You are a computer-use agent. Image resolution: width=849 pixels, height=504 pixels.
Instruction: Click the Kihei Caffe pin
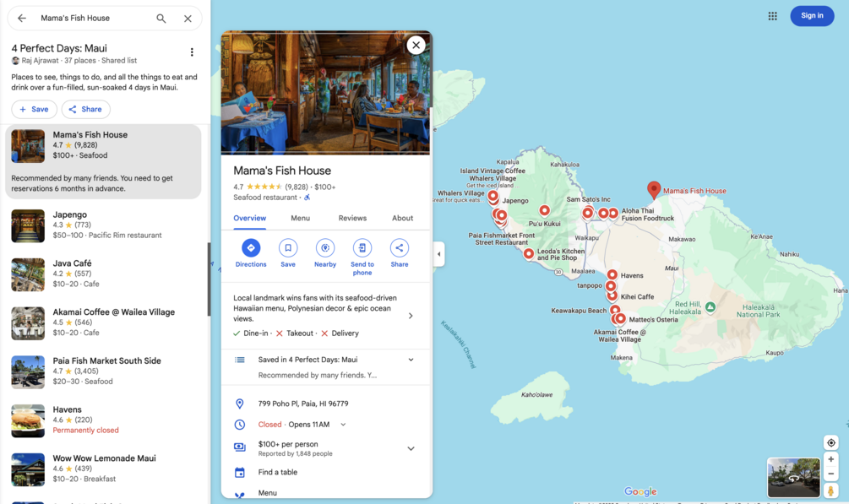click(x=612, y=295)
